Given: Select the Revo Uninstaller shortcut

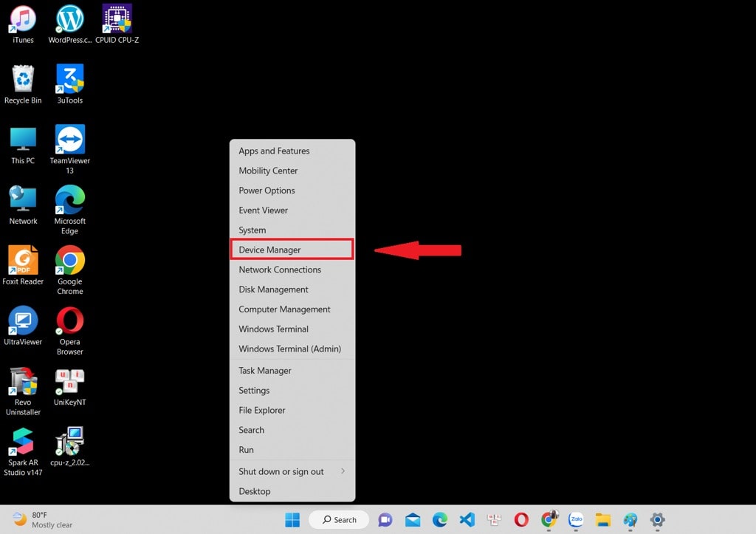Looking at the screenshot, I should 23,382.
